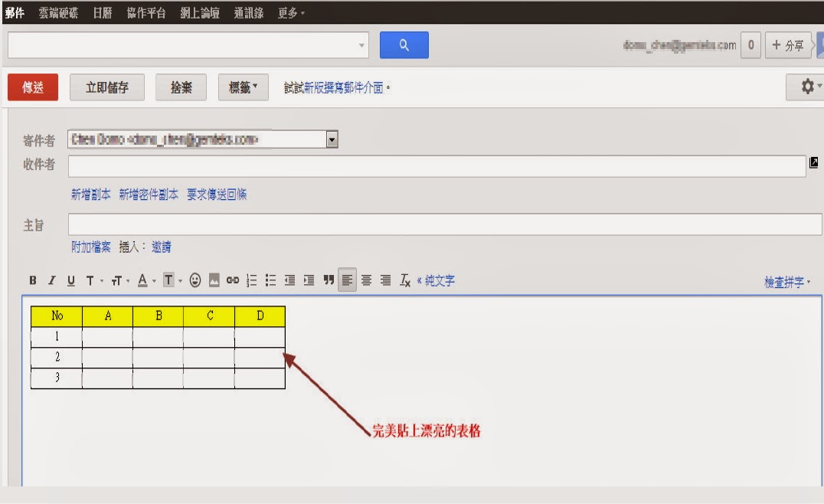Insert an image via the toolbar icon
The width and height of the screenshot is (824, 504).
[x=214, y=280]
